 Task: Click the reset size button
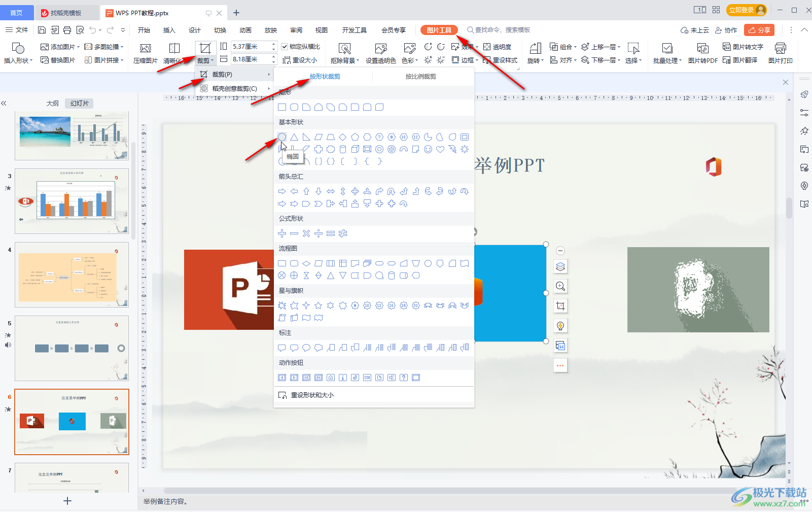pyautogui.click(x=300, y=60)
